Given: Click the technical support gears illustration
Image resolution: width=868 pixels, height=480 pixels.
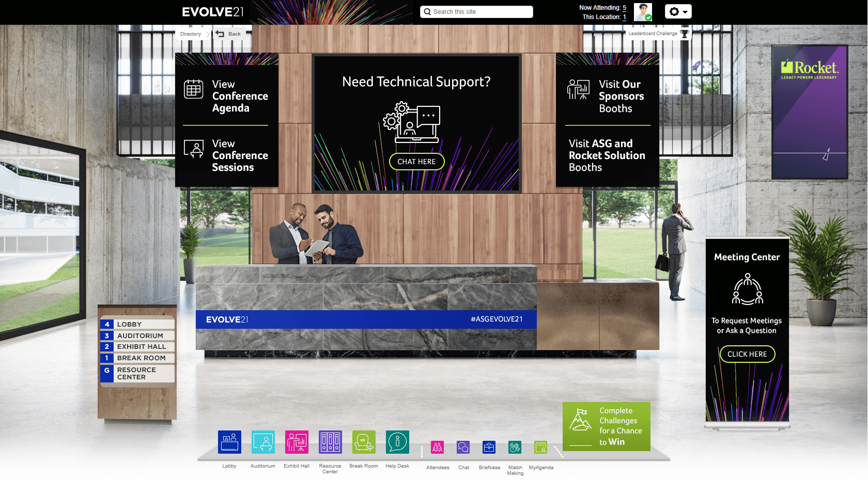Looking at the screenshot, I should click(412, 122).
